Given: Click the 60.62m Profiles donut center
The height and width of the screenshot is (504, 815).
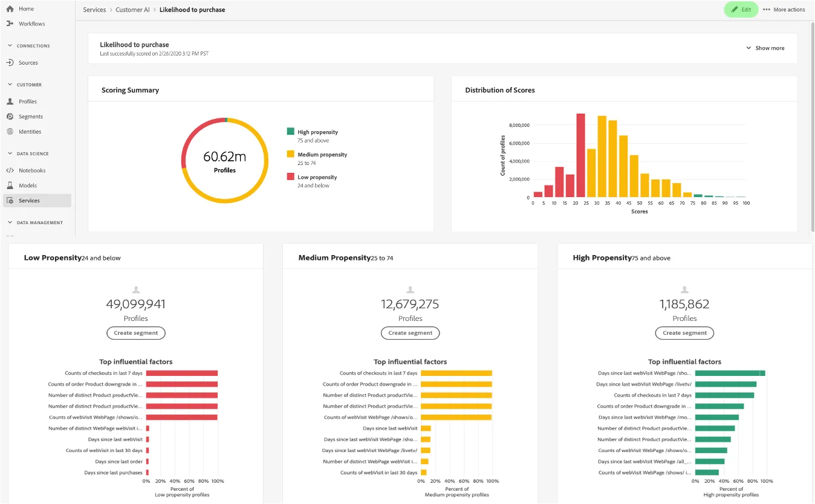Looking at the screenshot, I should tap(225, 160).
